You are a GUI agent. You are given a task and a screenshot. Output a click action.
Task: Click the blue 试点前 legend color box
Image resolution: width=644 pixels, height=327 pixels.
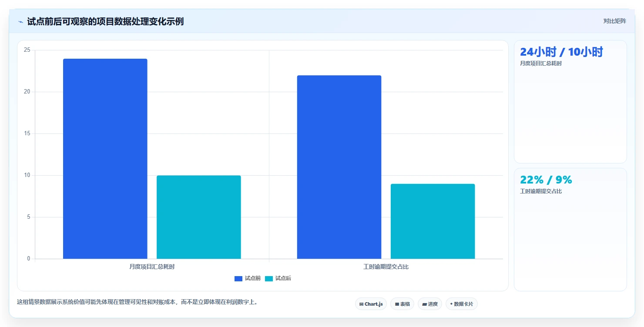238,279
